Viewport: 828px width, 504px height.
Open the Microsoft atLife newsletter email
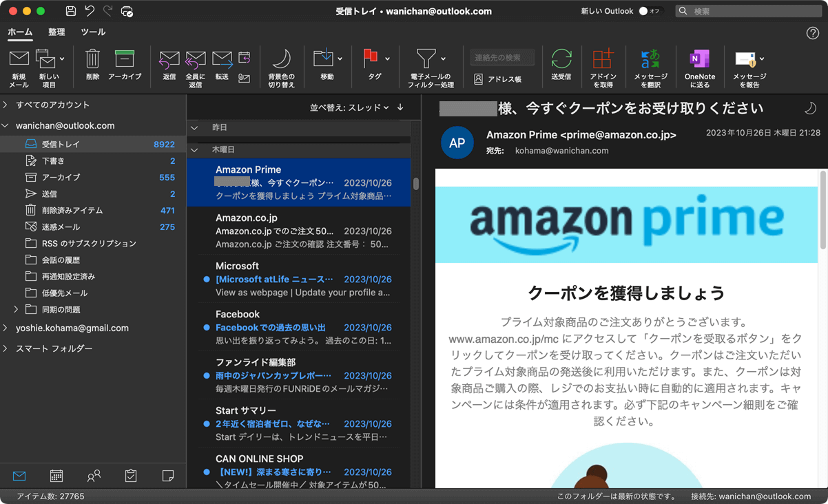click(299, 279)
